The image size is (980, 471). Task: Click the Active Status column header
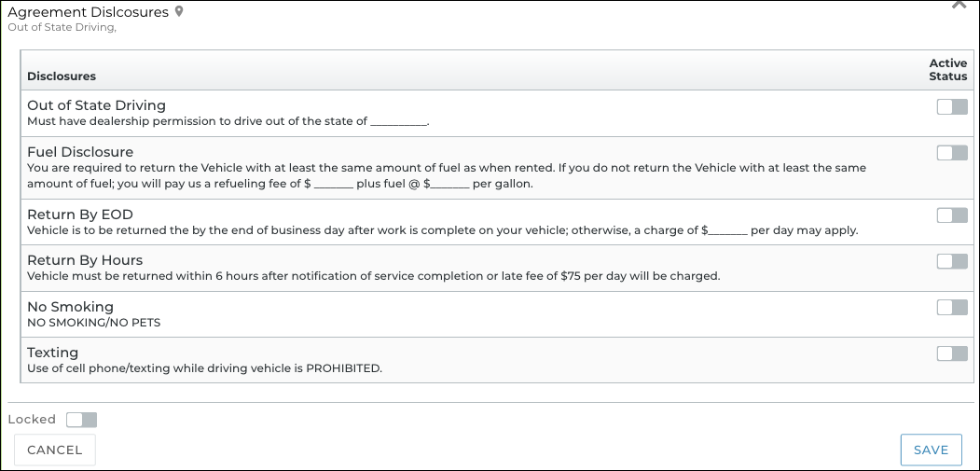(x=947, y=70)
